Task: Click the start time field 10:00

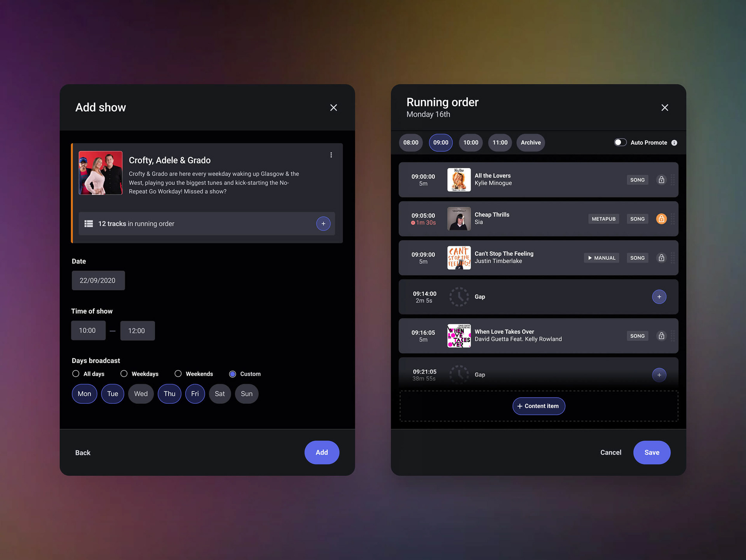Action: coord(88,331)
